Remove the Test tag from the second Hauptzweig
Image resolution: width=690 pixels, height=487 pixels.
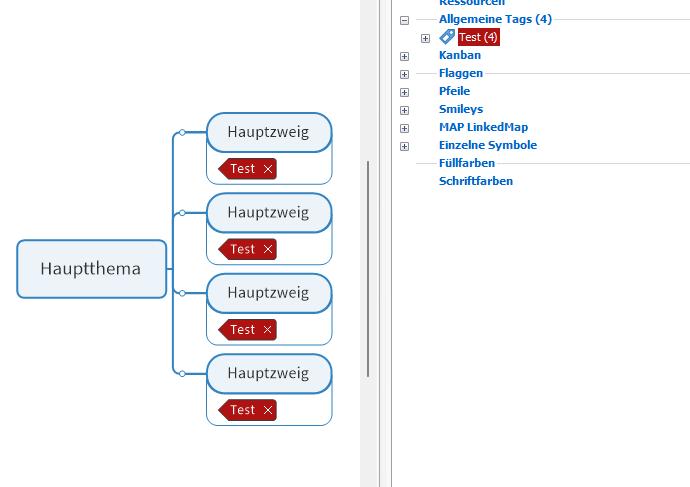(267, 249)
